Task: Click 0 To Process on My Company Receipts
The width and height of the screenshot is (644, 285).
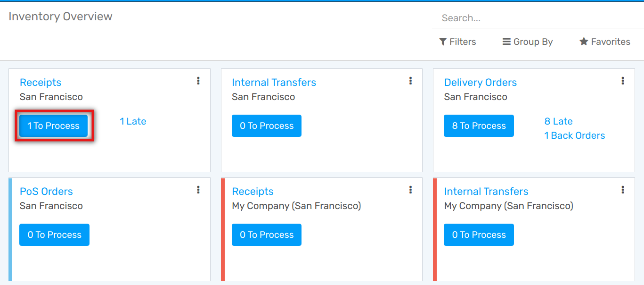Action: click(x=267, y=235)
